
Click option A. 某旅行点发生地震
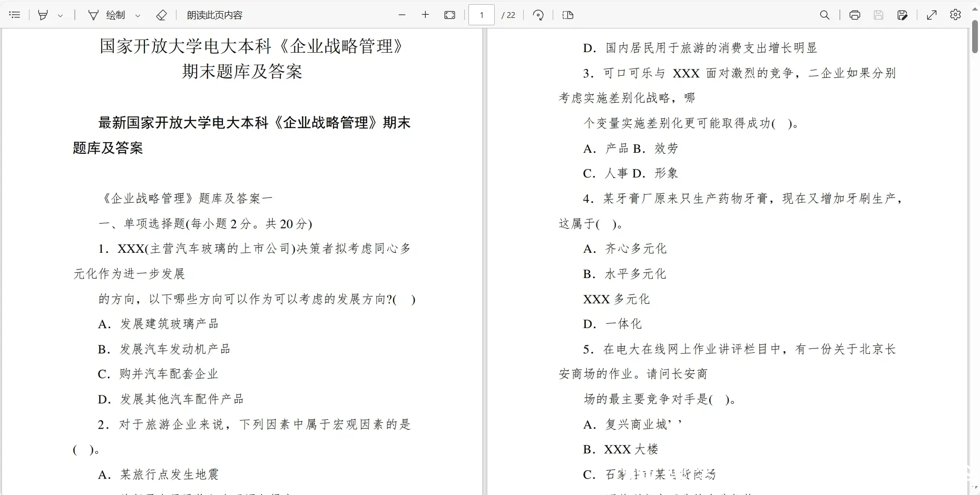(x=158, y=474)
